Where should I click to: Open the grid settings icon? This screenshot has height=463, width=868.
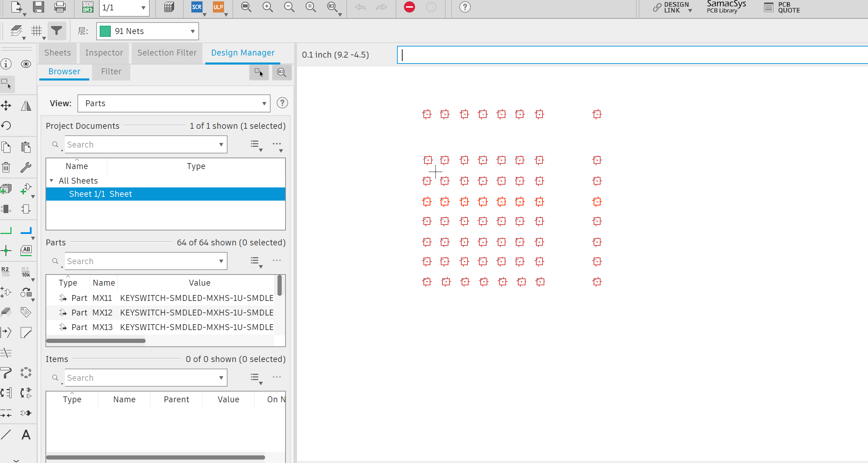pyautogui.click(x=36, y=31)
